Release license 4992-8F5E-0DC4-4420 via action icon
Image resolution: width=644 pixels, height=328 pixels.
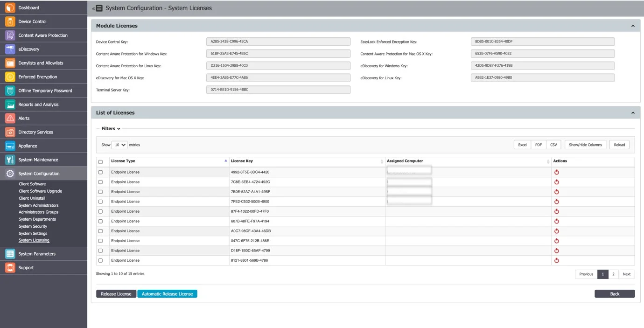pos(556,172)
